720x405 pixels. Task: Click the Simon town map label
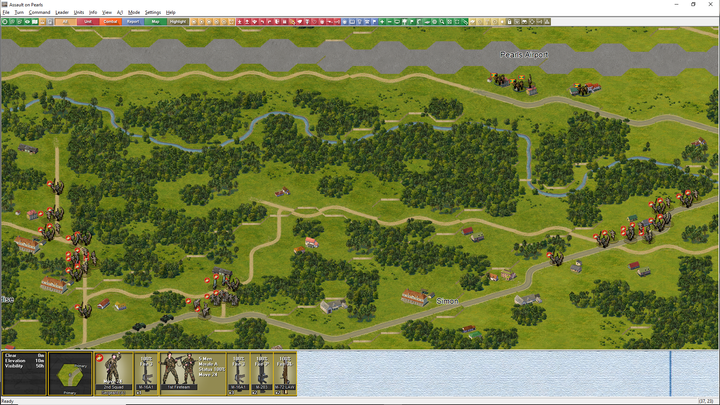pyautogui.click(x=447, y=301)
